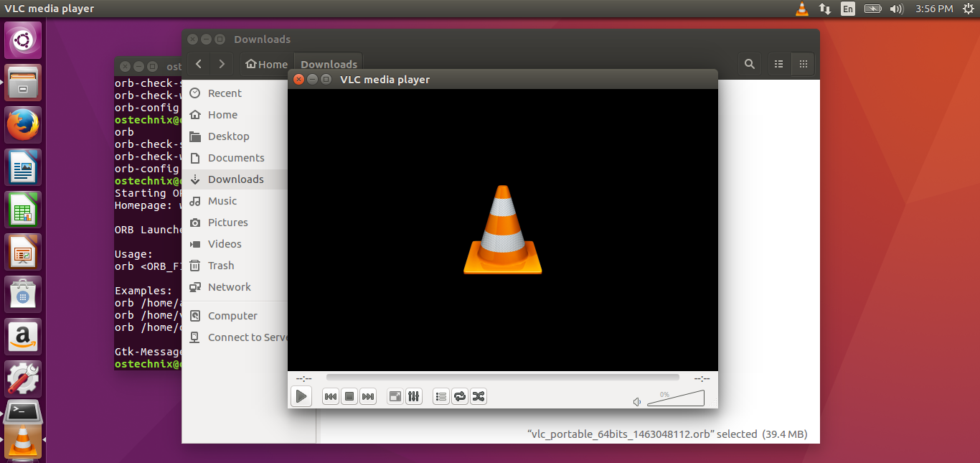Select Pictures in the sidebar
Image resolution: width=980 pixels, height=463 pixels.
click(x=227, y=223)
